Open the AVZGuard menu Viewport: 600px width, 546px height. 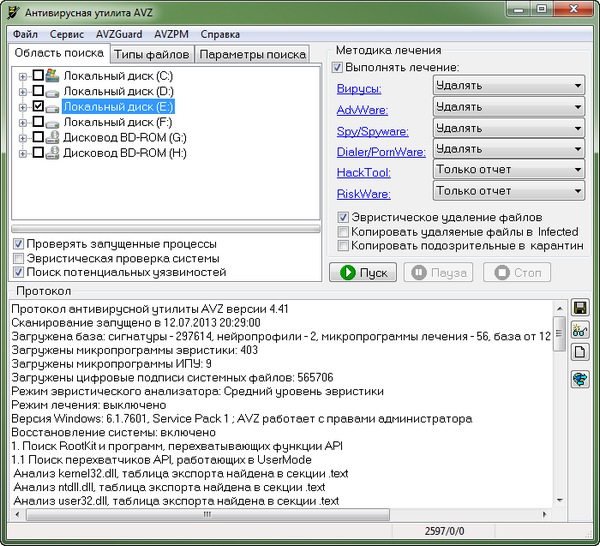click(119, 34)
